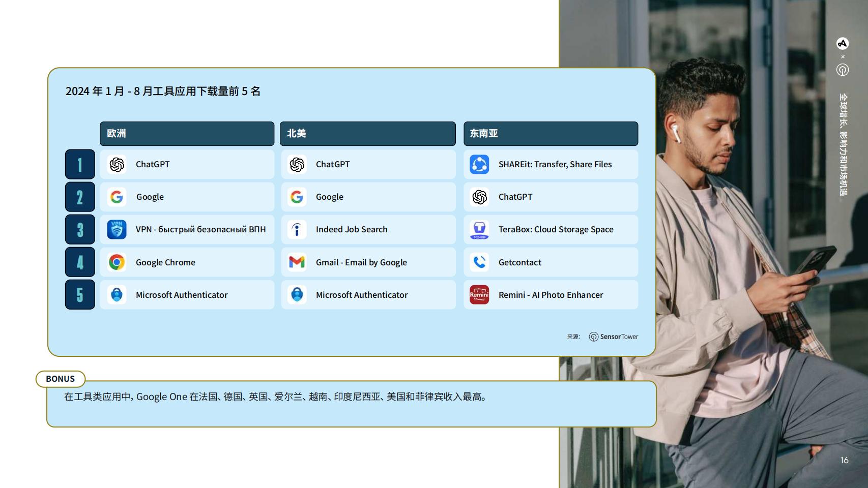Click the BONUS label badge
868x488 pixels.
(x=61, y=379)
